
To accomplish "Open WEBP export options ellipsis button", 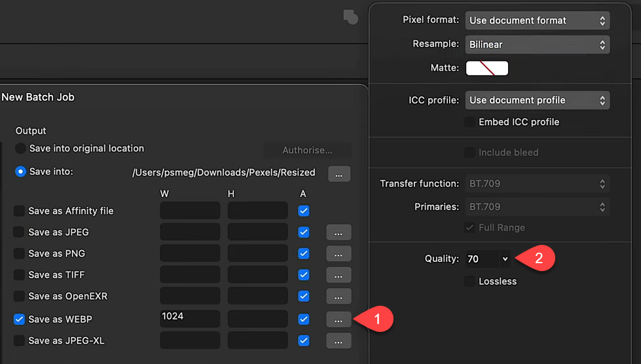I will click(339, 319).
